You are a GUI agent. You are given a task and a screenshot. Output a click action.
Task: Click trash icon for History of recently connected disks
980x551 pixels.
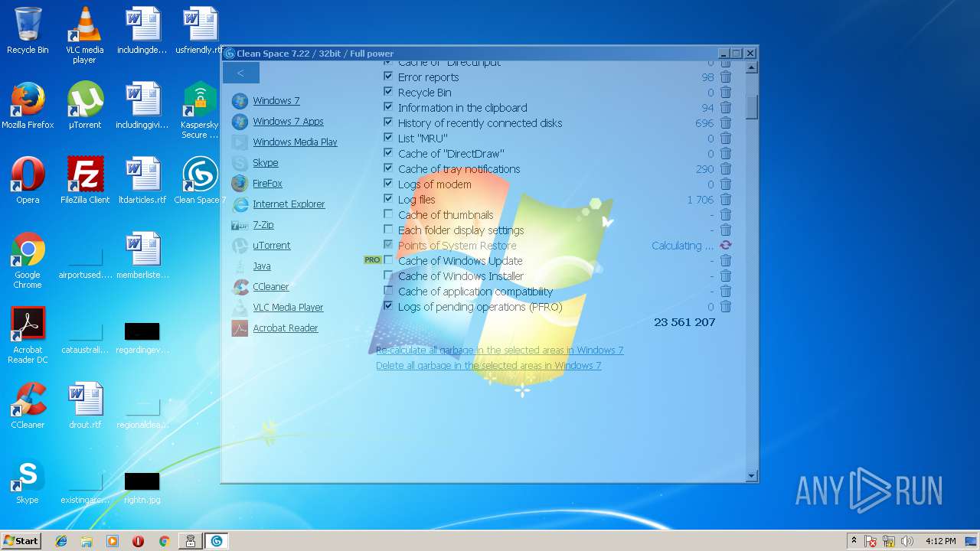click(726, 123)
